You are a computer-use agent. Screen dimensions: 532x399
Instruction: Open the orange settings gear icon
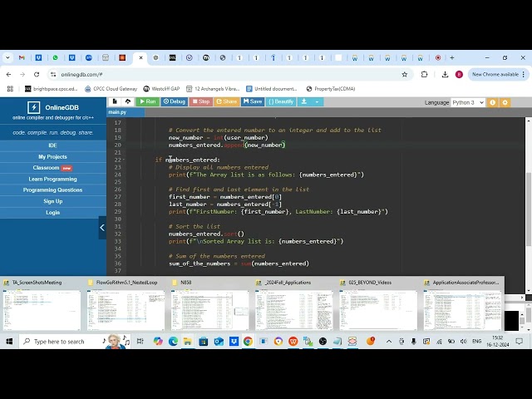[505, 102]
